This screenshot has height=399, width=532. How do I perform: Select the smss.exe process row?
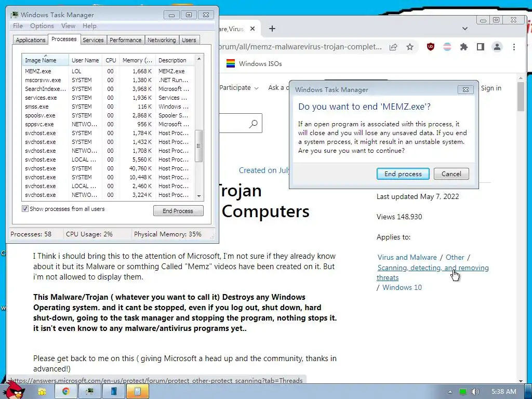pyautogui.click(x=108, y=107)
